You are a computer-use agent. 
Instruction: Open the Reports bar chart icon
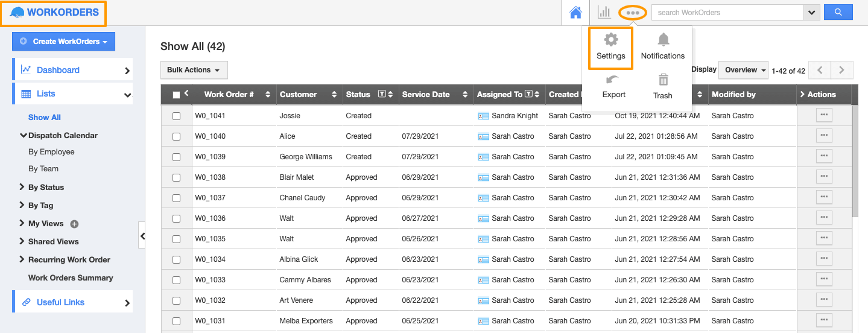(x=604, y=12)
